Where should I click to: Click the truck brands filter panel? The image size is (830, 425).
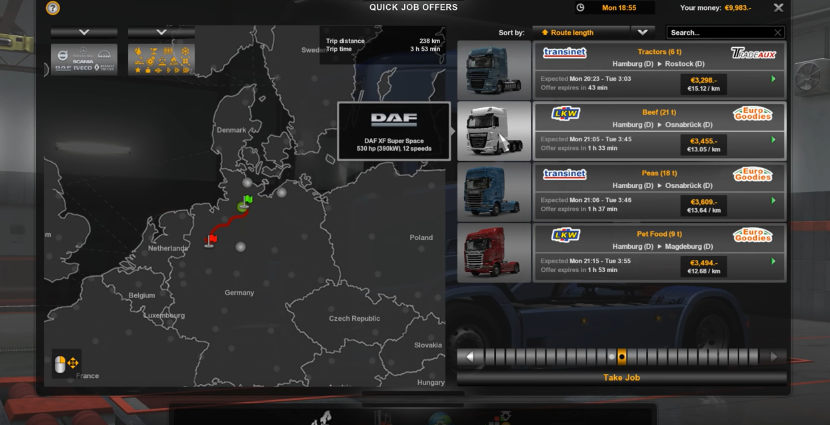coord(83,59)
